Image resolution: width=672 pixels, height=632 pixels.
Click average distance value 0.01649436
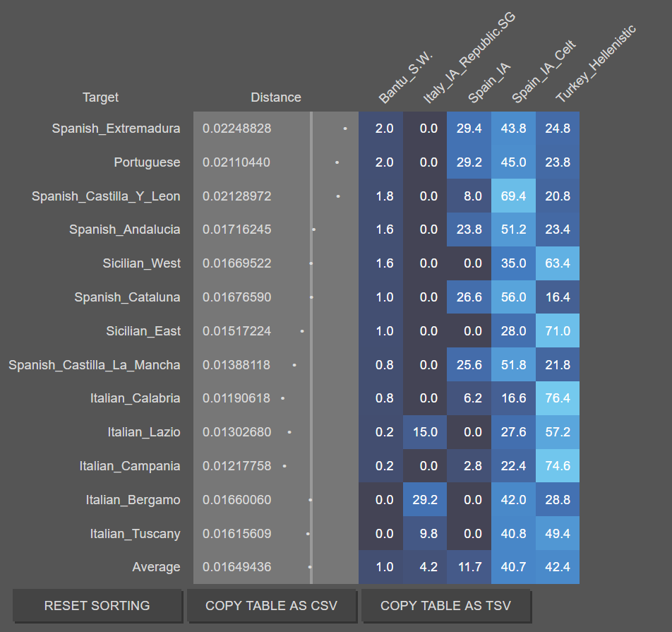237,567
